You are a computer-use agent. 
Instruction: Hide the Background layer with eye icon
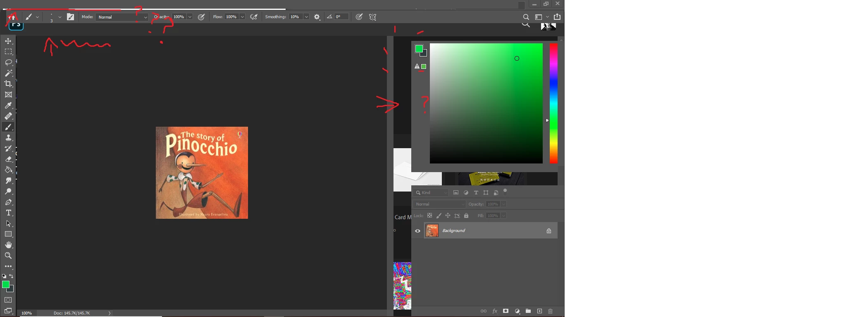coord(417,231)
